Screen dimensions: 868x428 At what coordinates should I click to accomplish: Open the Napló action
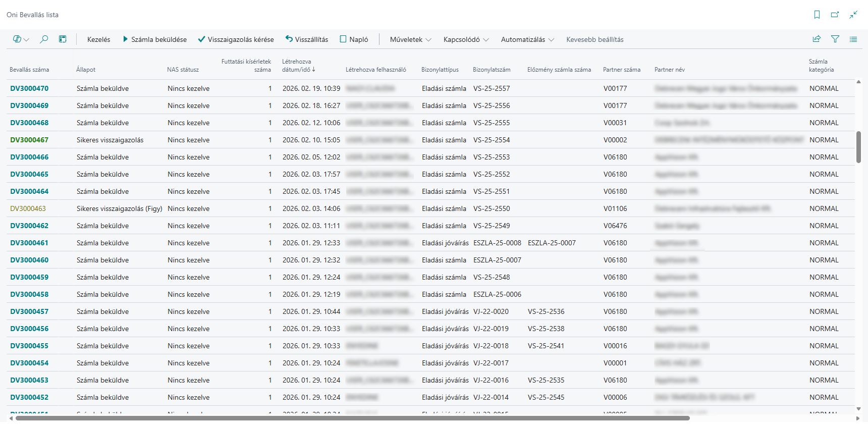click(x=354, y=39)
